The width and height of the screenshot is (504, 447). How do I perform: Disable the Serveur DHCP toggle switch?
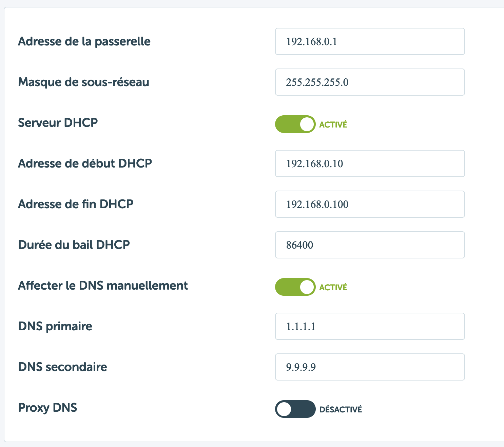point(295,124)
